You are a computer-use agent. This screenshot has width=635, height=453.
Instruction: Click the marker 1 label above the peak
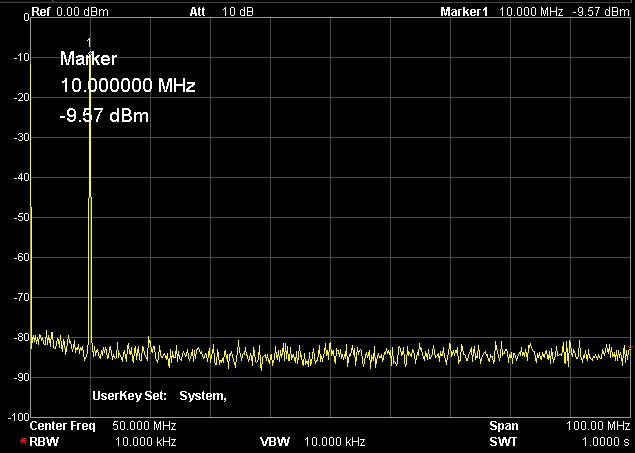coord(90,42)
